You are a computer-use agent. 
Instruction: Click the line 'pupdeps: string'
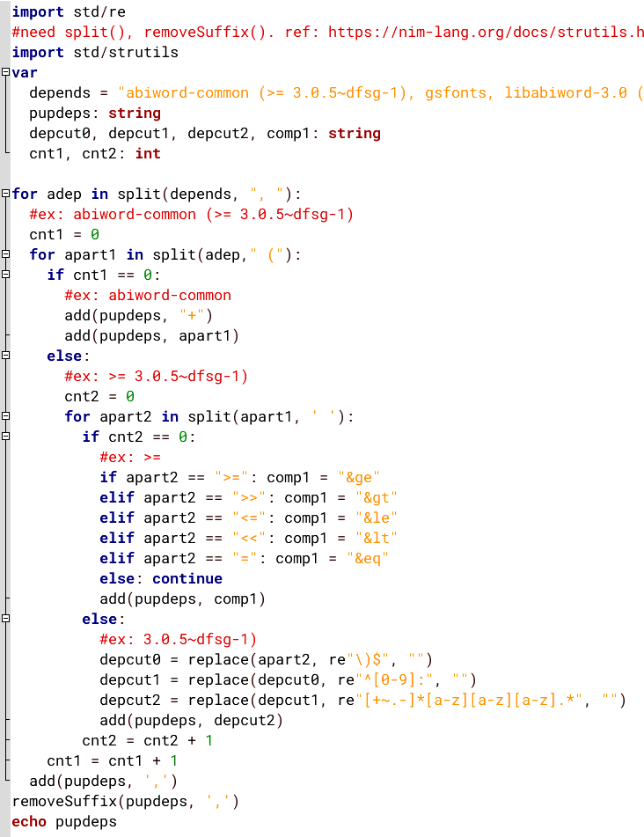click(95, 114)
